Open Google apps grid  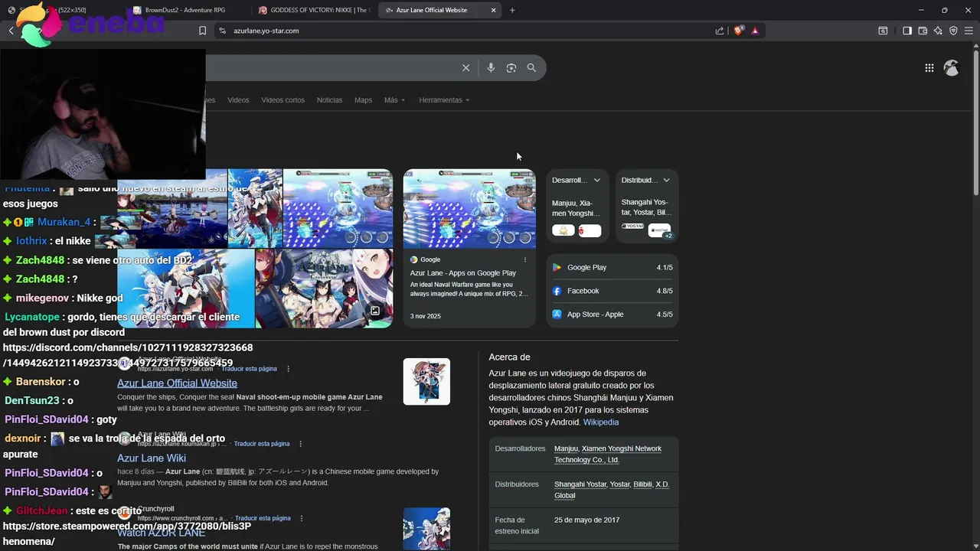pos(929,68)
